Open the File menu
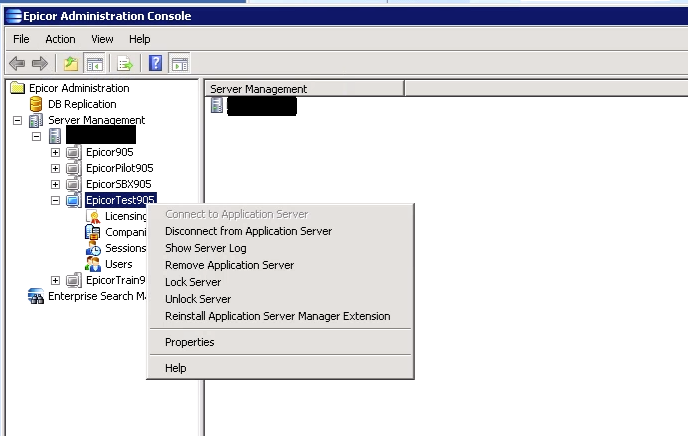This screenshot has width=688, height=436. pos(21,39)
